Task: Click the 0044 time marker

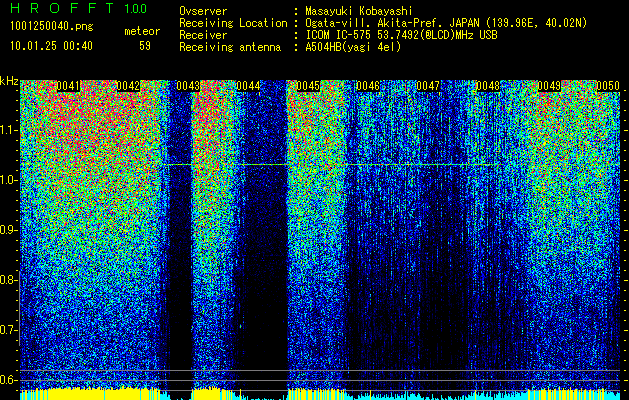Action: (x=248, y=86)
